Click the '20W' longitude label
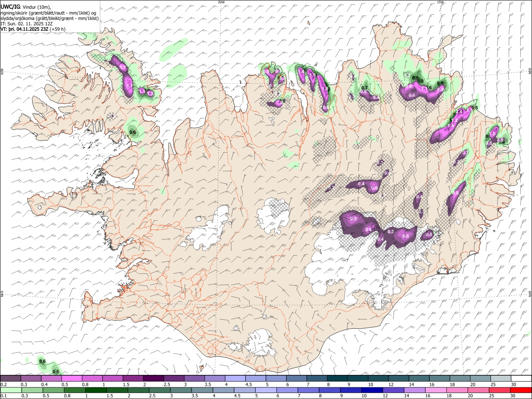 [x=221, y=2]
